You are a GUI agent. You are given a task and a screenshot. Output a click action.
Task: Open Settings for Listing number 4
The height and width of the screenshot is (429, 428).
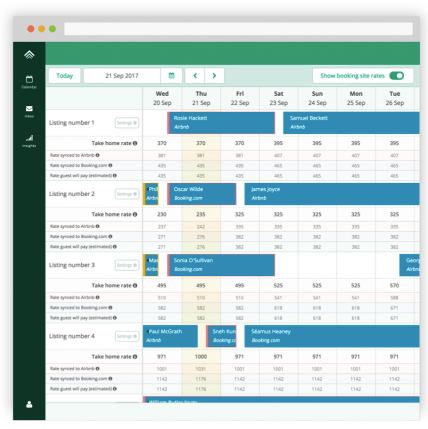click(127, 336)
